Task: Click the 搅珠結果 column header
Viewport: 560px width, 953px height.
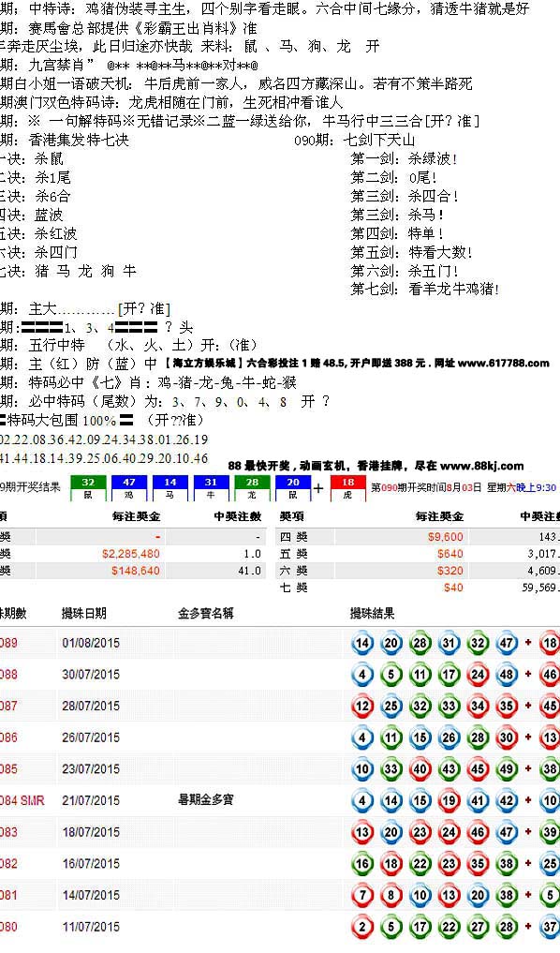Action: (373, 613)
